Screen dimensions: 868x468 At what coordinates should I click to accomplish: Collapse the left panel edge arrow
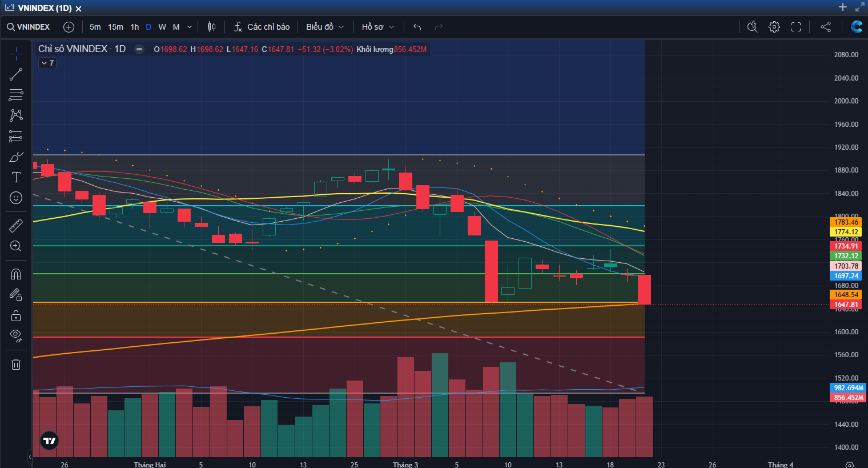coord(30,457)
